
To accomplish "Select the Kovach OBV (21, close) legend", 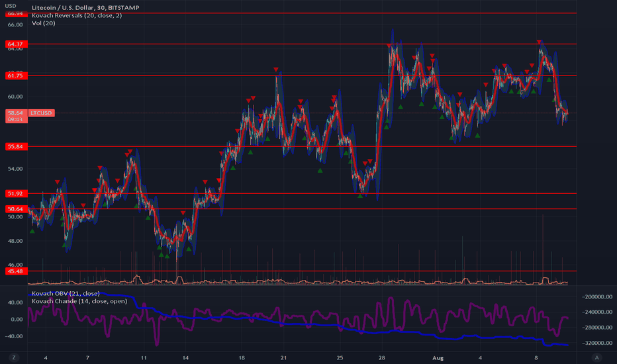I will 66,294.
